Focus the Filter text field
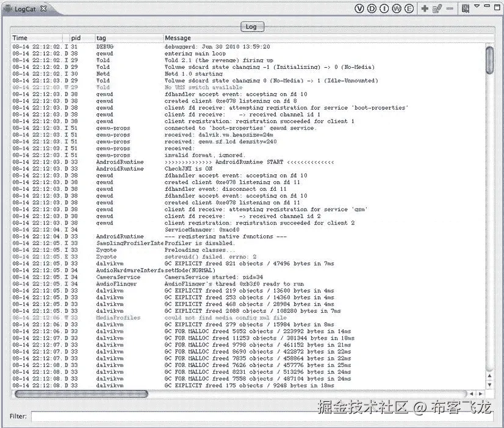504x428 pixels. pyautogui.click(x=262, y=416)
